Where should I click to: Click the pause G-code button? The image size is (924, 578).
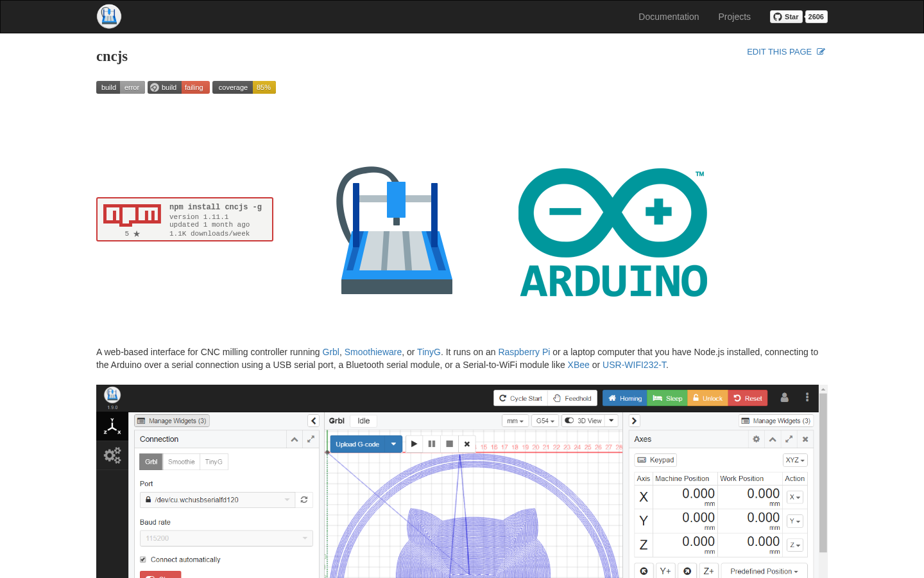(432, 444)
